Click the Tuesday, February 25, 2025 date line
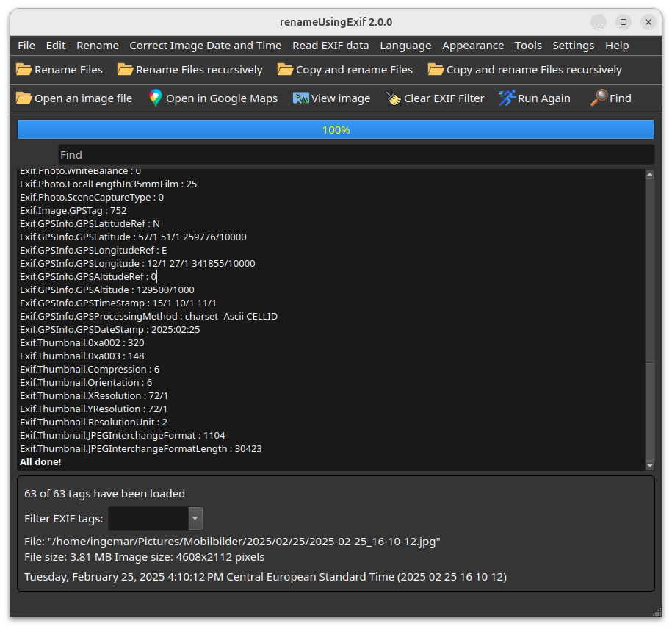The width and height of the screenshot is (672, 629). pyautogui.click(x=265, y=577)
